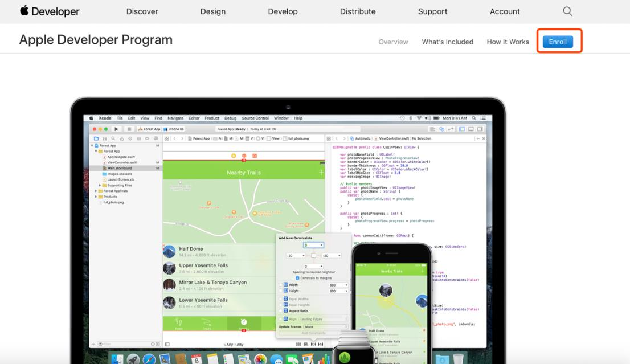The image size is (630, 364).
Task: Select Main.storyboard in the file navigator
Action: pyautogui.click(x=119, y=168)
